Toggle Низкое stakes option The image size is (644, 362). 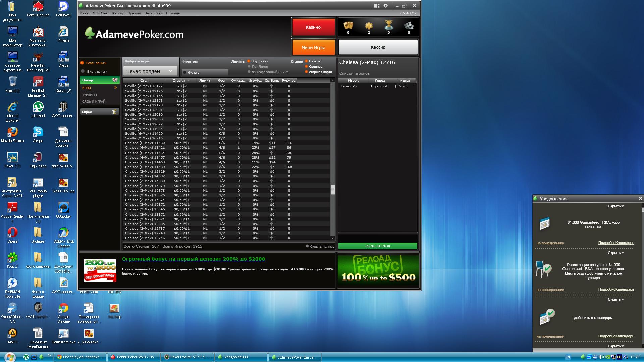tap(306, 61)
